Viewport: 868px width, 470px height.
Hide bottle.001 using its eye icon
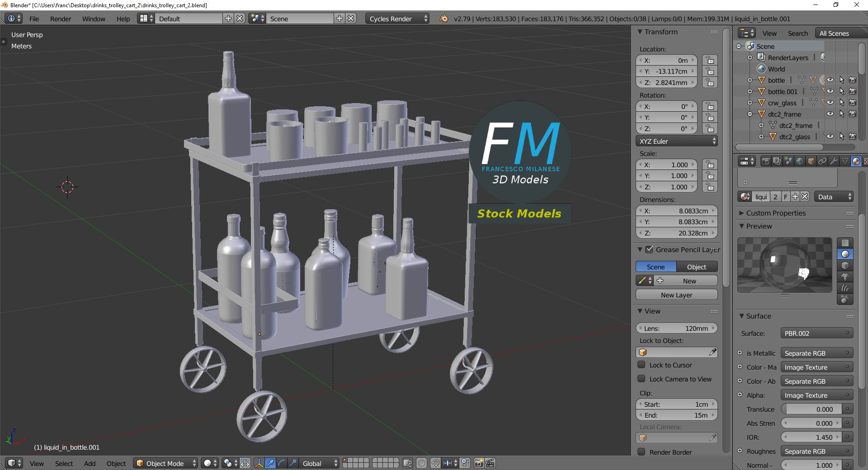[830, 91]
